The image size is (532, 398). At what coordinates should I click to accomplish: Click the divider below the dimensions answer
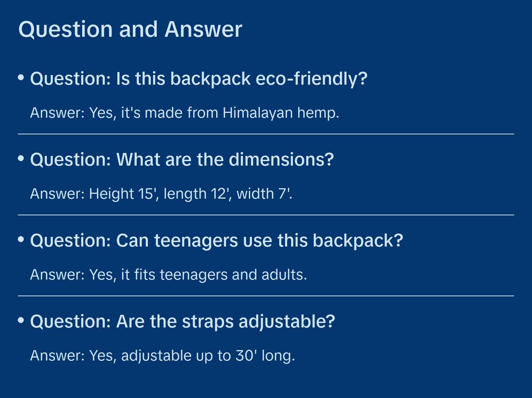[x=266, y=215]
